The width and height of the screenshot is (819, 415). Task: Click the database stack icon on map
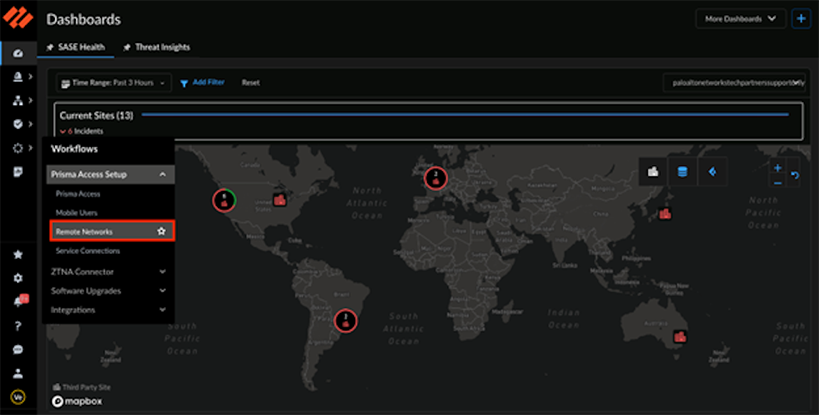pos(683,171)
